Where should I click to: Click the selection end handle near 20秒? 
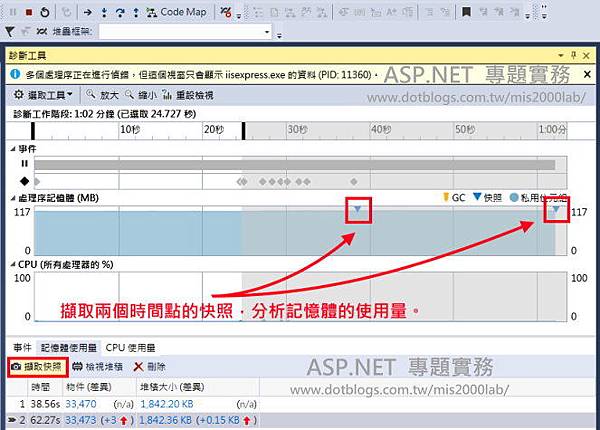click(243, 131)
